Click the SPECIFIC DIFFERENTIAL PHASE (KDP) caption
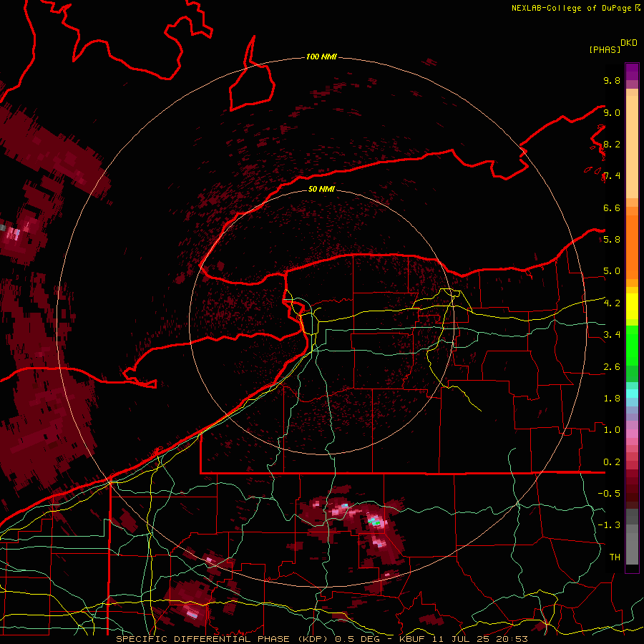 [x=223, y=639]
